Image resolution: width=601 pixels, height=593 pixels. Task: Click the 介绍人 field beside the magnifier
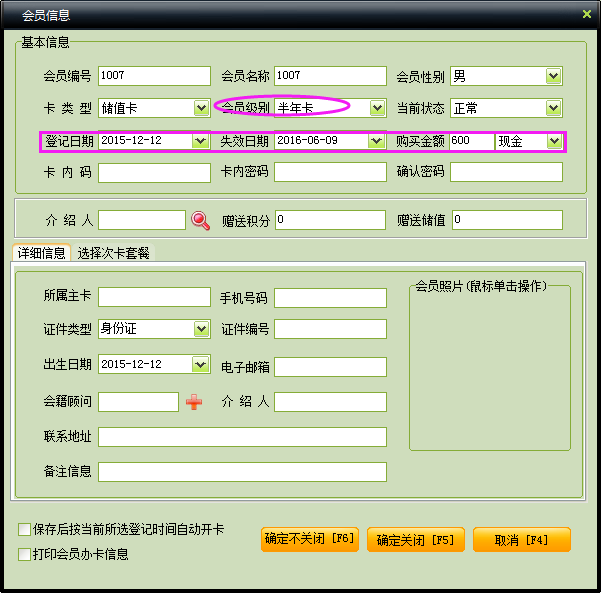click(142, 220)
